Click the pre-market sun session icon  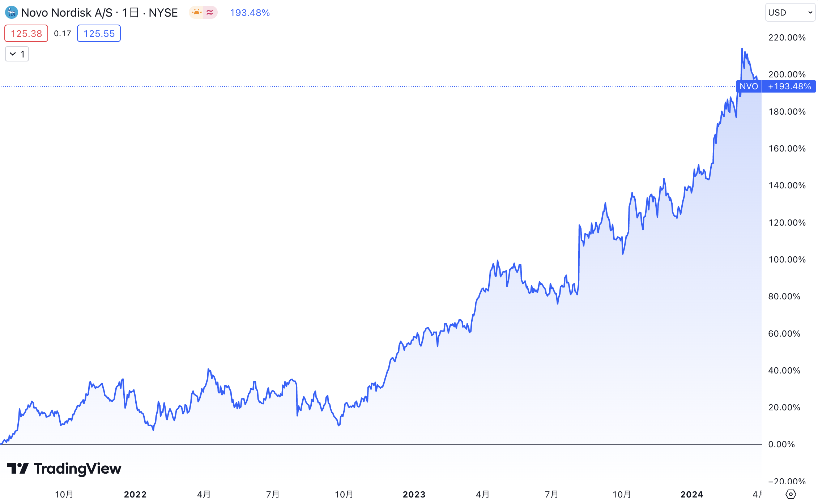click(196, 13)
